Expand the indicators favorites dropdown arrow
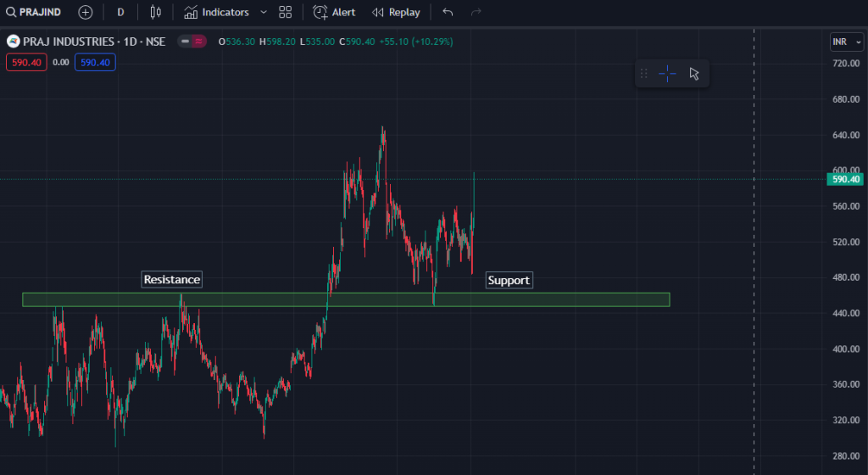The width and height of the screenshot is (868, 475). (264, 12)
